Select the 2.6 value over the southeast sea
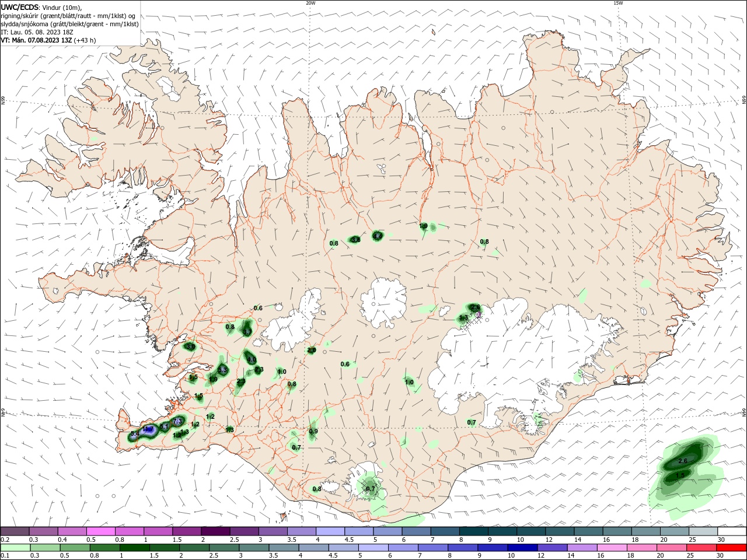 coord(683,461)
